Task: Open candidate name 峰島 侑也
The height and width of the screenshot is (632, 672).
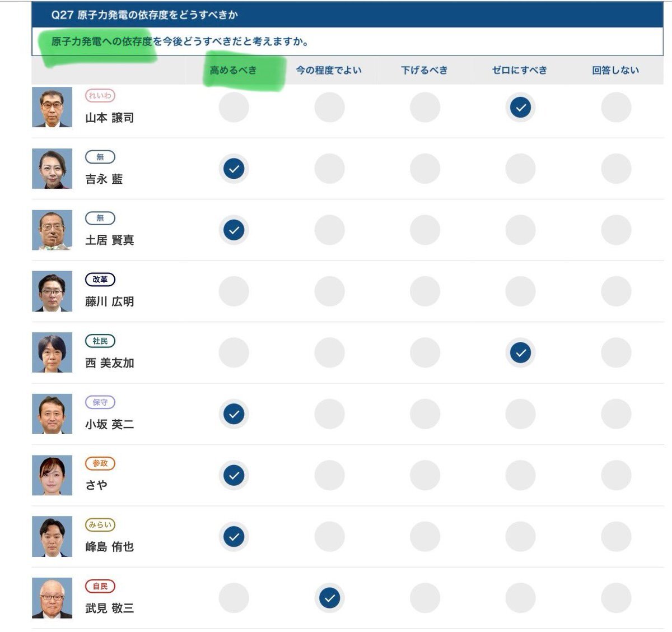Action: pyautogui.click(x=109, y=547)
